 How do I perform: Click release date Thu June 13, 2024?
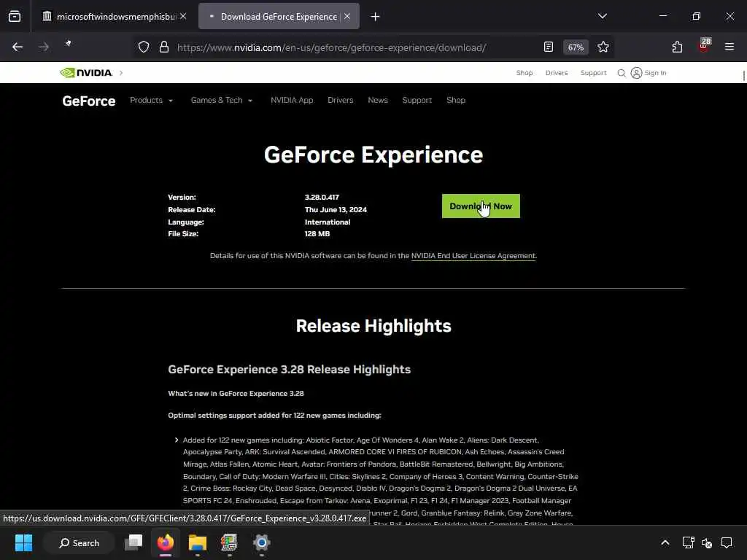point(336,209)
